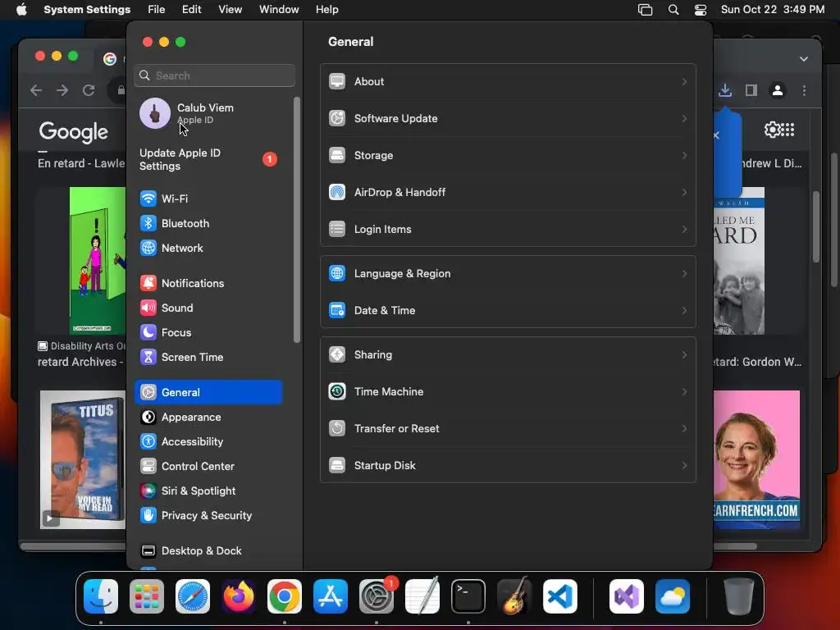The height and width of the screenshot is (630, 840).
Task: Open Notifications settings
Action: 208,283
